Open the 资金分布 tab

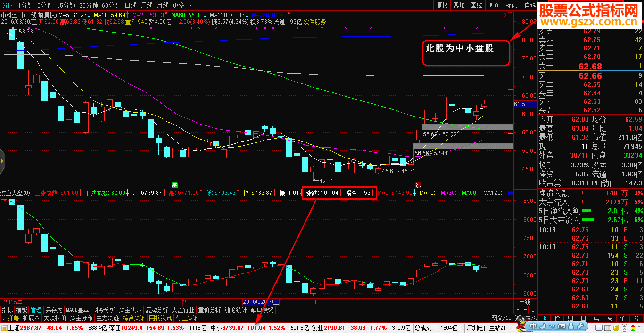pyautogui.click(x=81, y=318)
